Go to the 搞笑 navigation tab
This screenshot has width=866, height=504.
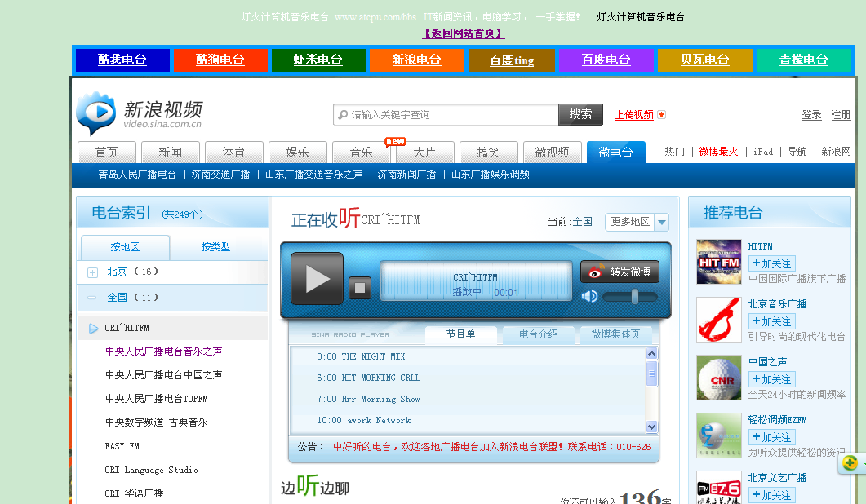point(488,153)
